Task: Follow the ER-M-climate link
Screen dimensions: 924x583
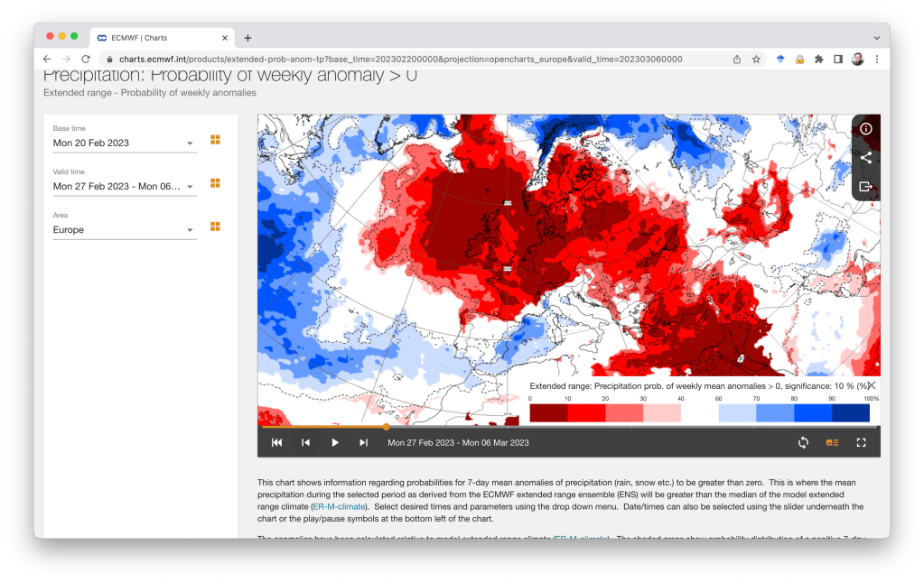Action: [x=339, y=507]
